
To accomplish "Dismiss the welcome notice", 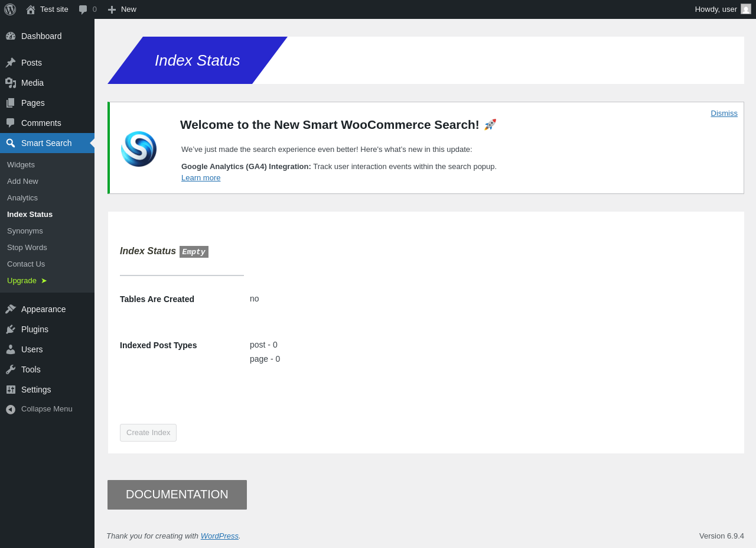I will click(x=724, y=114).
